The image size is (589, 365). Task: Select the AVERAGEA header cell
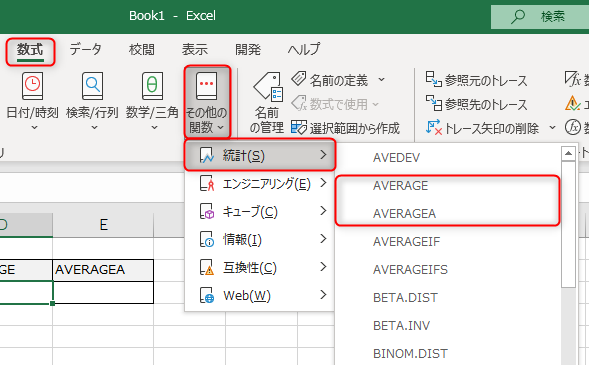[103, 270]
